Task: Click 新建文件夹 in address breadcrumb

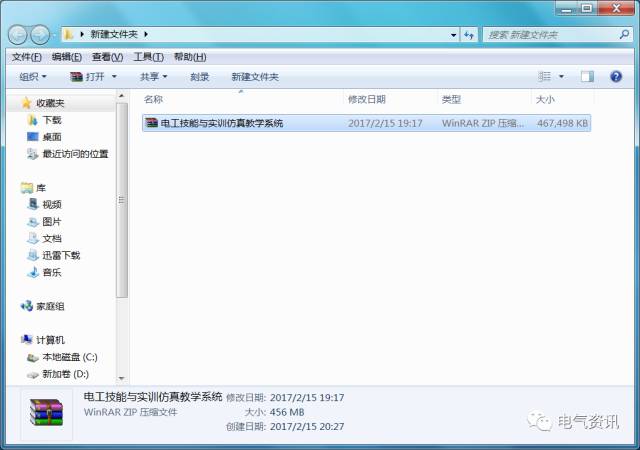Action: 114,34
